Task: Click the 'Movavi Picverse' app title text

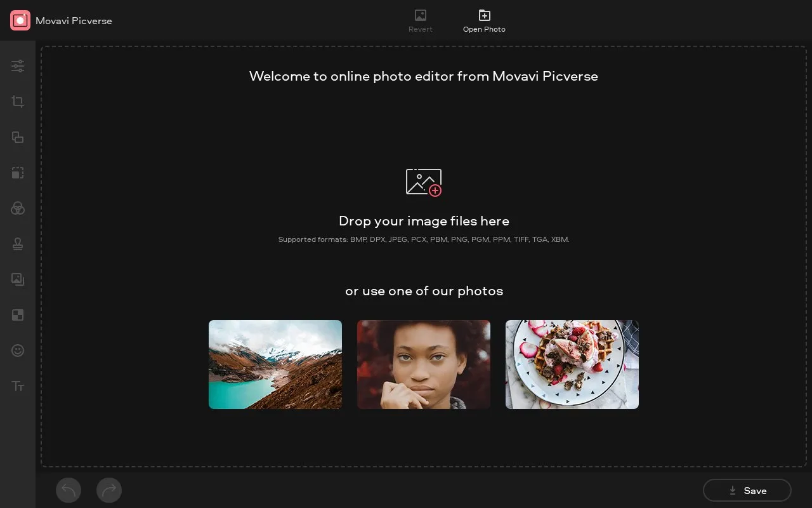Action: pyautogui.click(x=74, y=21)
